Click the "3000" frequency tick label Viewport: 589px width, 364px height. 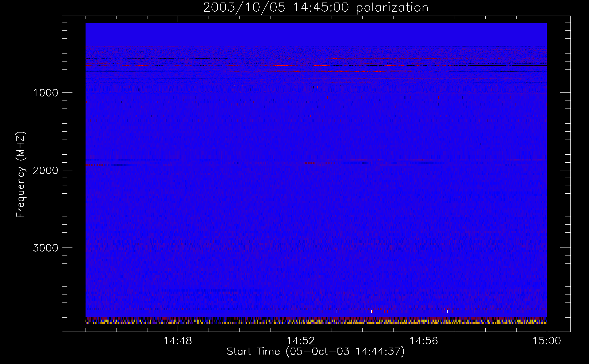point(46,248)
